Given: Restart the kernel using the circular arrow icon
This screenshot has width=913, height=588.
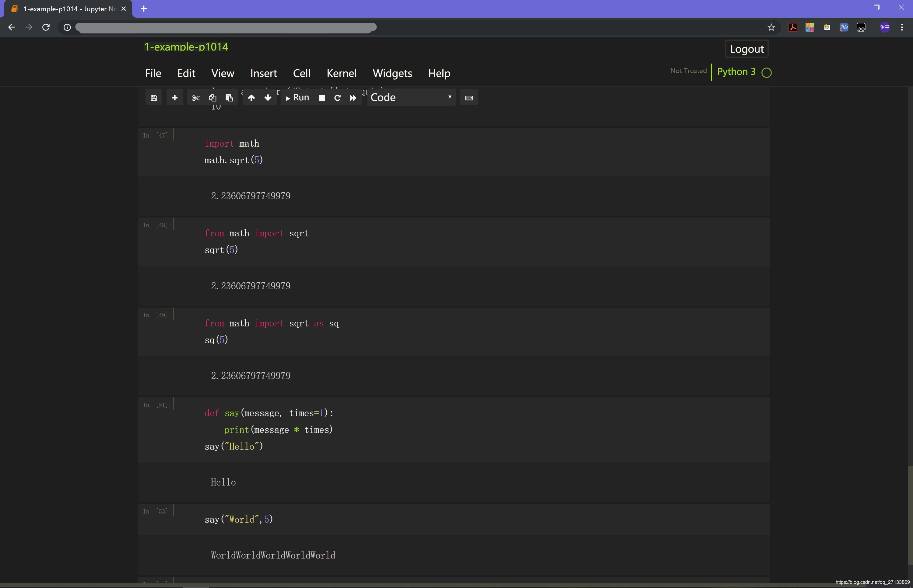Looking at the screenshot, I should pos(337,98).
